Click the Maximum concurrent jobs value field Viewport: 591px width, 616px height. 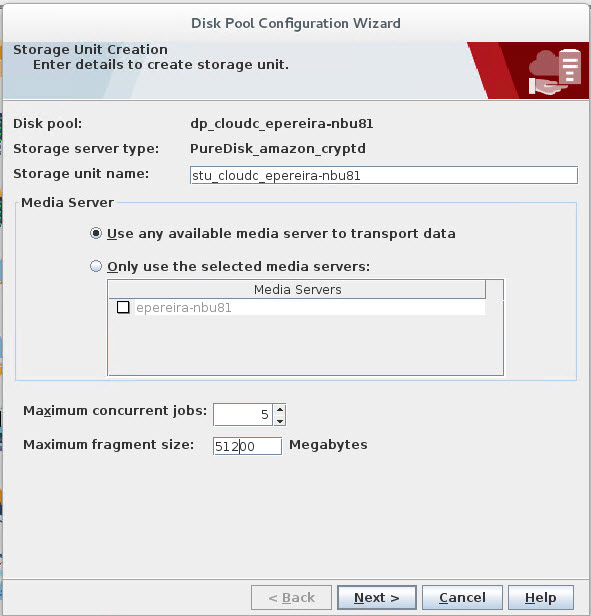coord(243,415)
